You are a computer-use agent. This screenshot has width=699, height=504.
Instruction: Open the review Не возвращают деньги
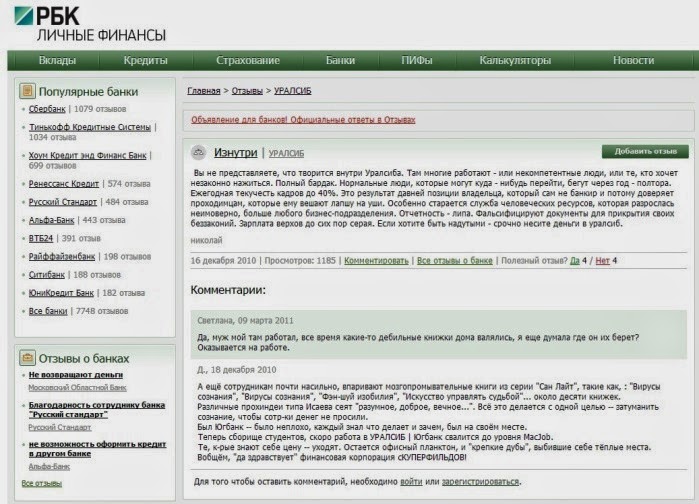click(x=76, y=375)
